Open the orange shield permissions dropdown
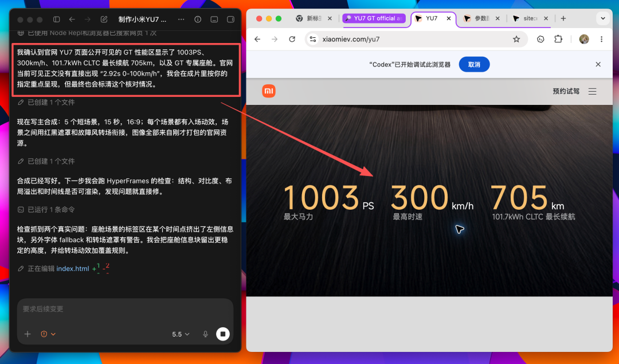 [48, 334]
